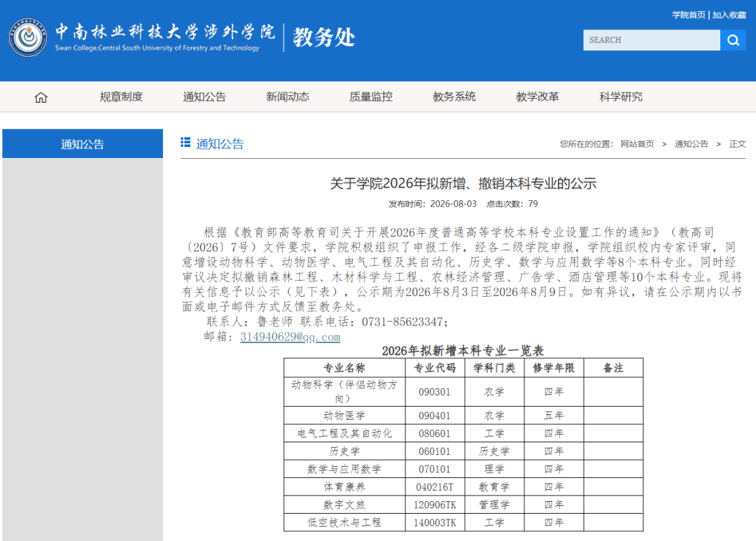
Task: Open 通知公告 in the top navigation
Action: click(x=204, y=97)
